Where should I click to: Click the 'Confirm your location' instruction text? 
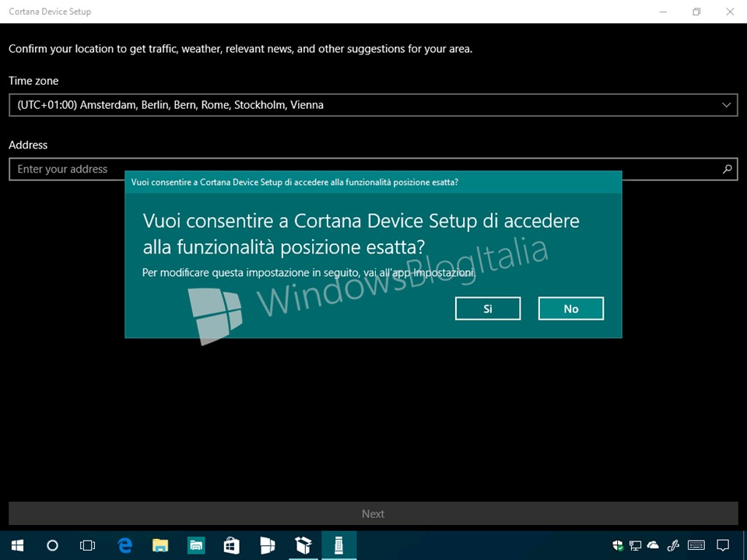[240, 48]
